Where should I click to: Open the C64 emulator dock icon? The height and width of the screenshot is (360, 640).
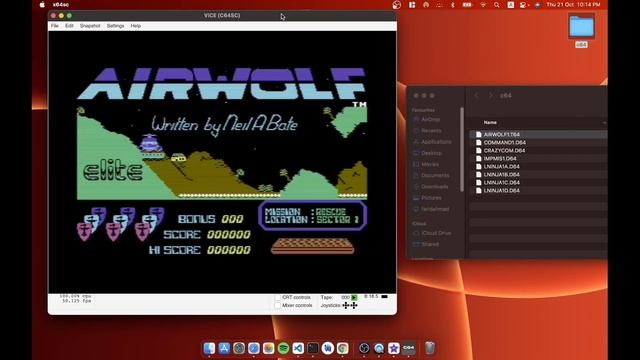click(x=409, y=348)
